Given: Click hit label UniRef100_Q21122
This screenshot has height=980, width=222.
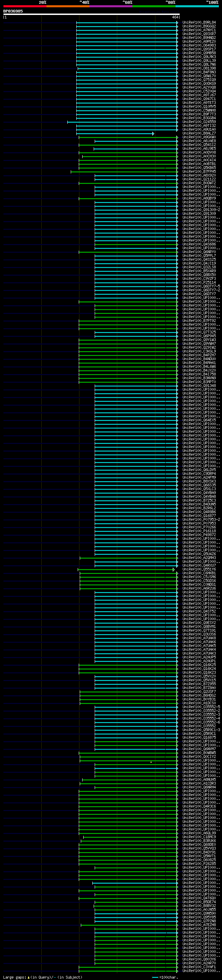Looking at the screenshot, I should 199,179.
